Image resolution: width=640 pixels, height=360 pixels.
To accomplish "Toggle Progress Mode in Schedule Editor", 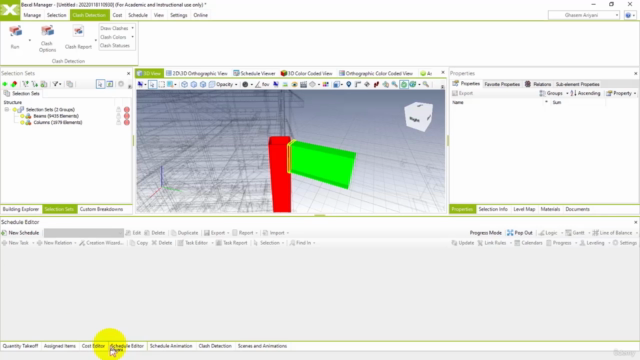I will pos(485,233).
